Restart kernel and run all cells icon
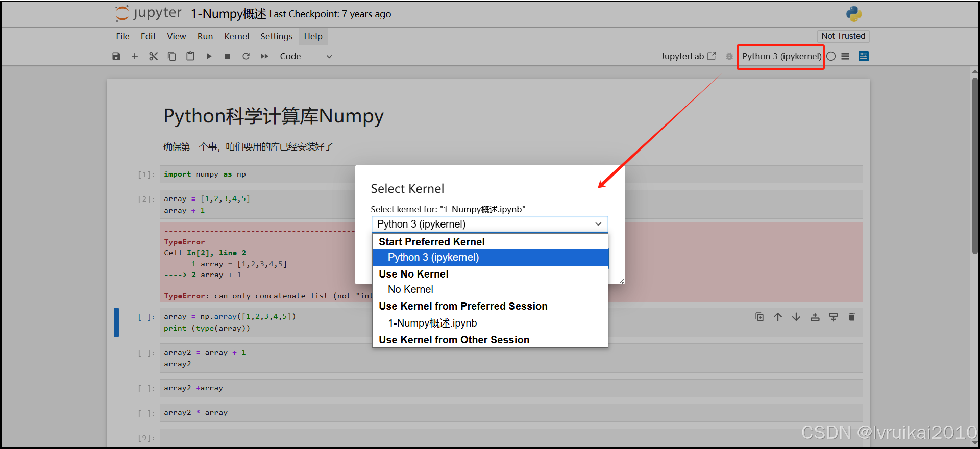Viewport: 980px width, 449px height. tap(264, 56)
